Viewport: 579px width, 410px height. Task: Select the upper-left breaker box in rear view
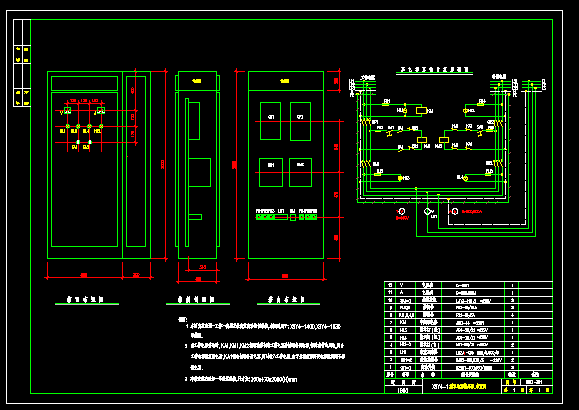270,122
